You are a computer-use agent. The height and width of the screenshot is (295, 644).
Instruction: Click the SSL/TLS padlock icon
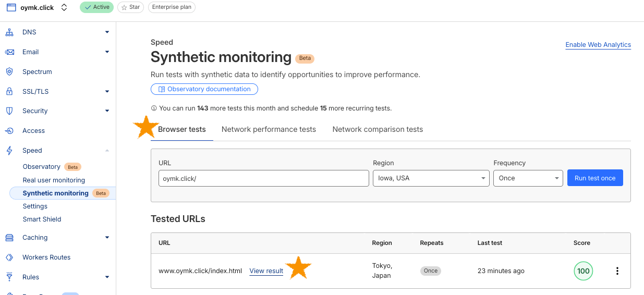tap(9, 92)
